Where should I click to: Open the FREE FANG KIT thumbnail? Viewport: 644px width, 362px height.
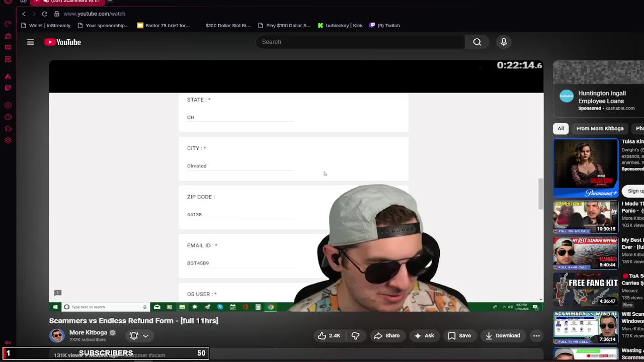pyautogui.click(x=586, y=290)
